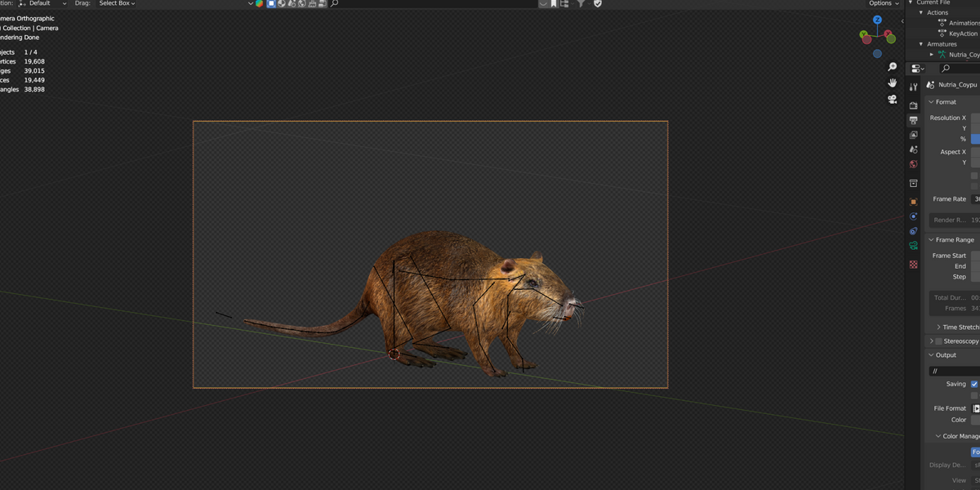Collapse the Format panel

click(x=946, y=102)
